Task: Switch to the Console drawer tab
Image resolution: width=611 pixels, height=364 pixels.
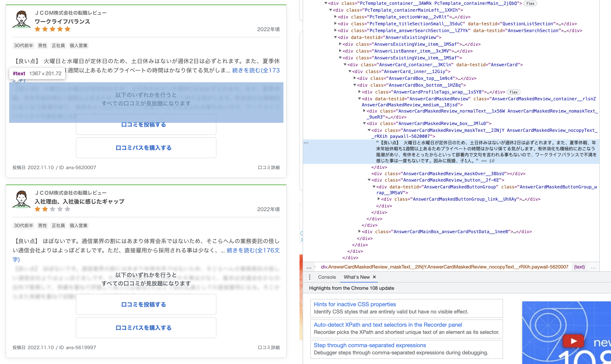Action: 327,277
